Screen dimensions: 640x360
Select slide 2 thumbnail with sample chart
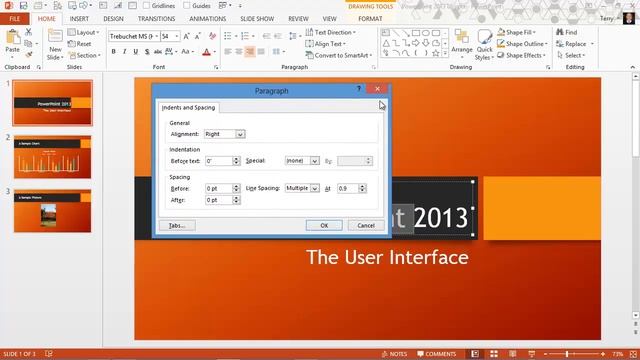click(52, 157)
